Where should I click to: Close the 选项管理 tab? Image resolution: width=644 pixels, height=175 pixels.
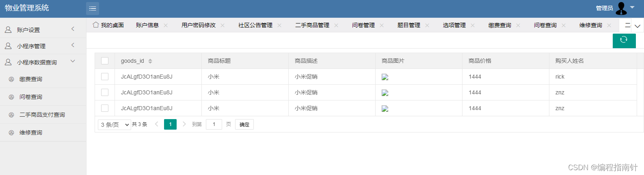tap(473, 25)
